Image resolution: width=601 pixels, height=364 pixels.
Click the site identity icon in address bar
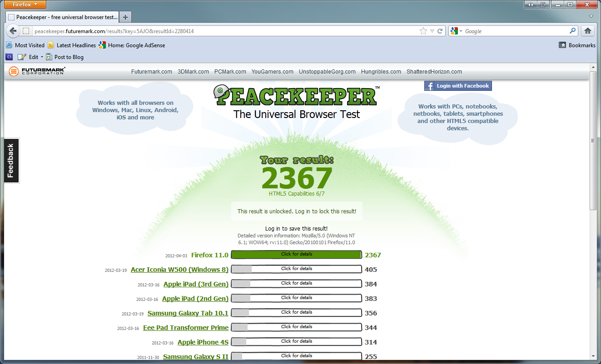[x=26, y=31]
